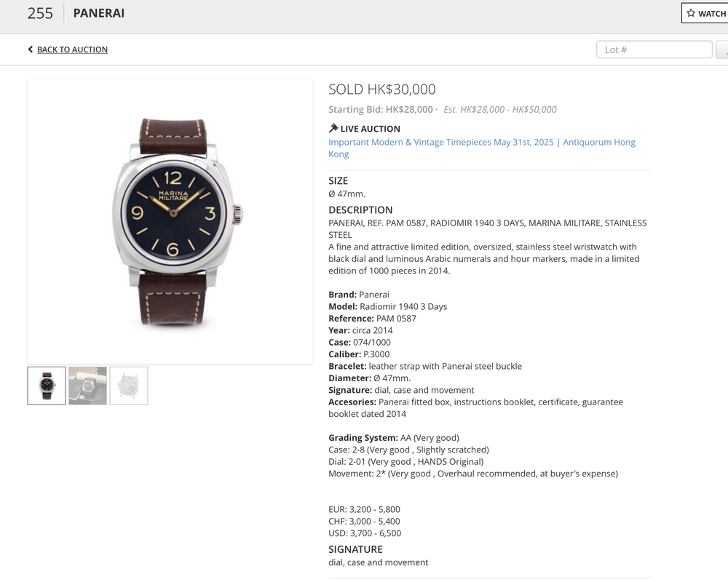Click the DESCRIPTION section heading
728x582 pixels.
click(360, 210)
